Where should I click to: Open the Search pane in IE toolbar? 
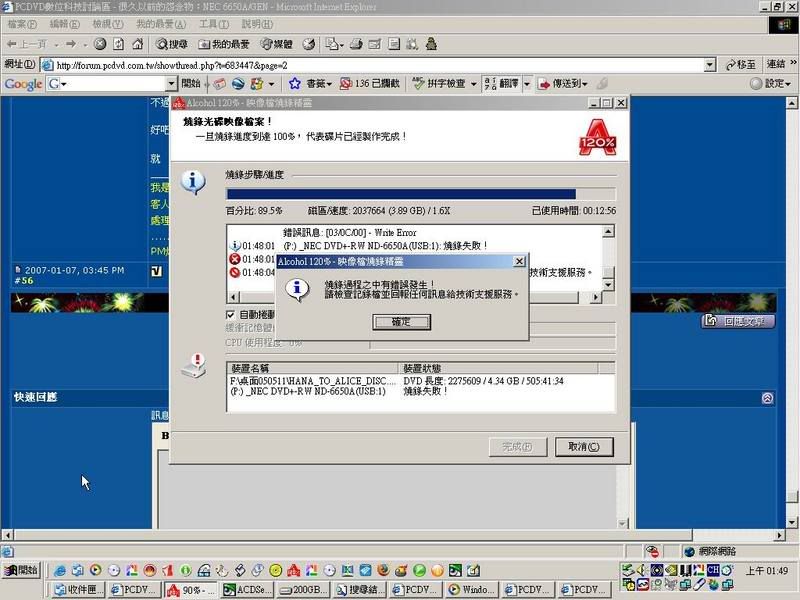[x=172, y=44]
